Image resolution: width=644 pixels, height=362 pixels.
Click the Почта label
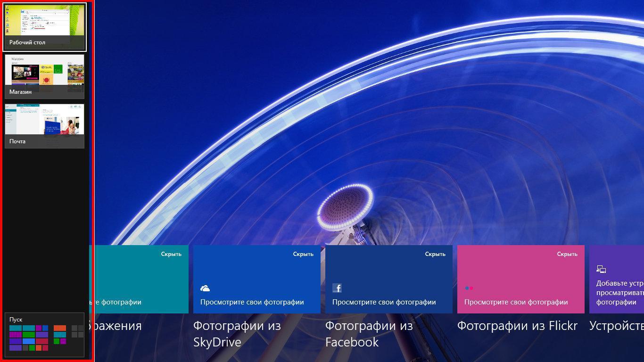click(17, 141)
